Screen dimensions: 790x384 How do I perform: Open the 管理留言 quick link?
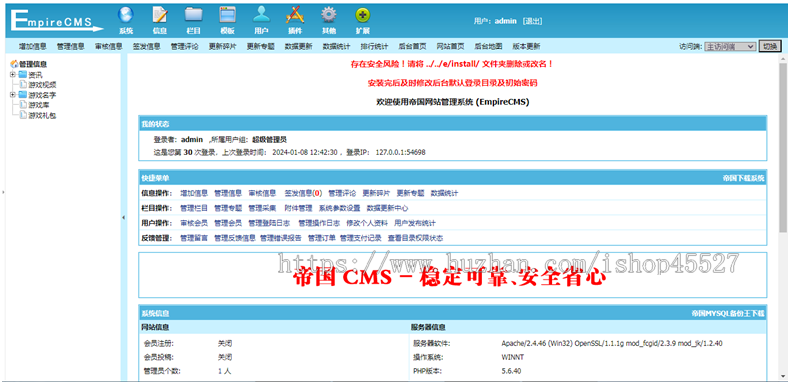pos(194,238)
